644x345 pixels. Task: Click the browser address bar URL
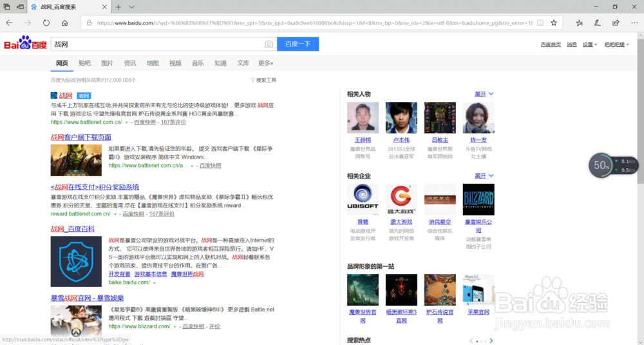(x=314, y=23)
